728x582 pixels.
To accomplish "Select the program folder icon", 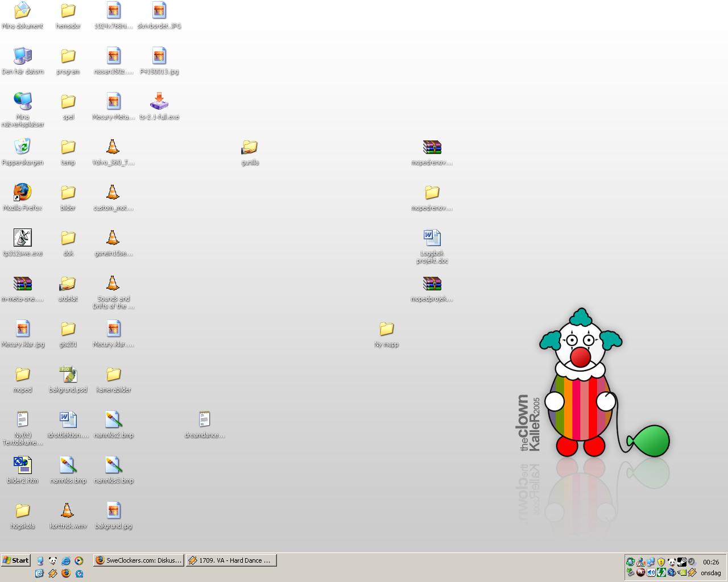I will (68, 60).
